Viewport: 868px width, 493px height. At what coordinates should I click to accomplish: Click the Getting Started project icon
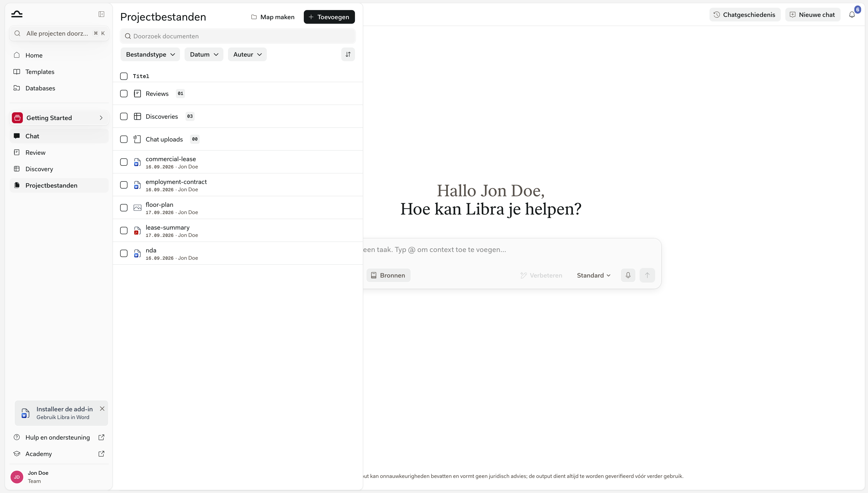17,118
